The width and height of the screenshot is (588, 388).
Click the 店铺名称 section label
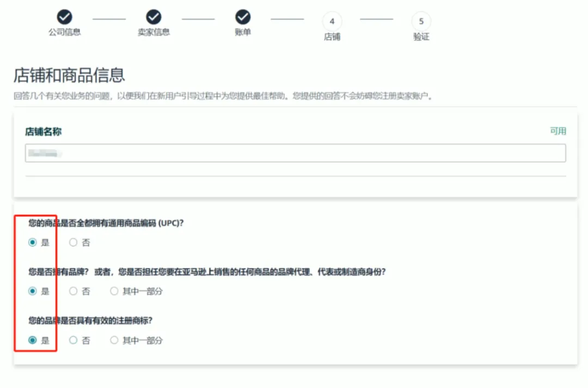pos(42,131)
